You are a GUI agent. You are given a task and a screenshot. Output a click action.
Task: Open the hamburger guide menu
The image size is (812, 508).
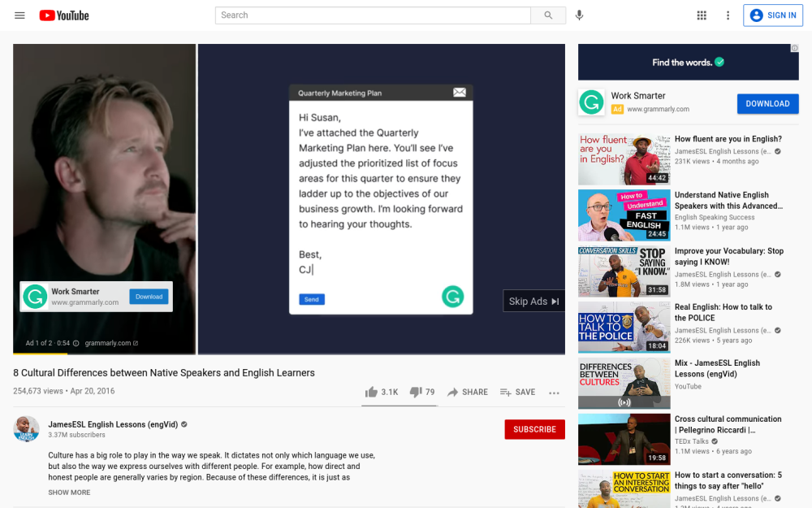click(x=19, y=15)
